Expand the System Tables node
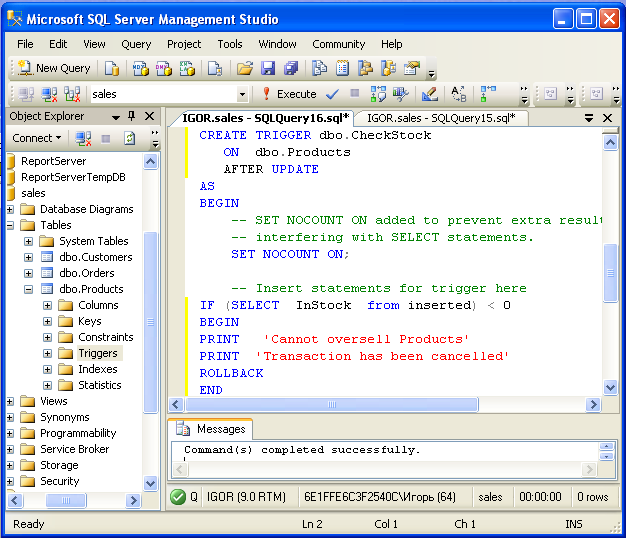This screenshot has width=626, height=538. click(28, 241)
